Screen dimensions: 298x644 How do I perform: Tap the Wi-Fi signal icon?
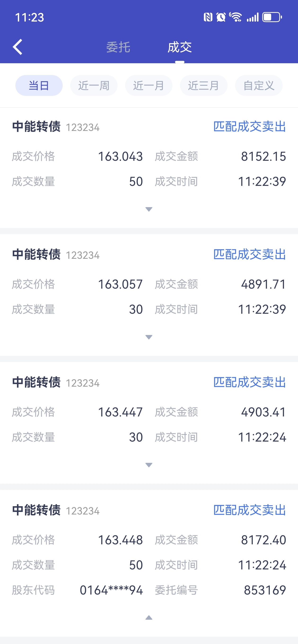click(x=236, y=17)
